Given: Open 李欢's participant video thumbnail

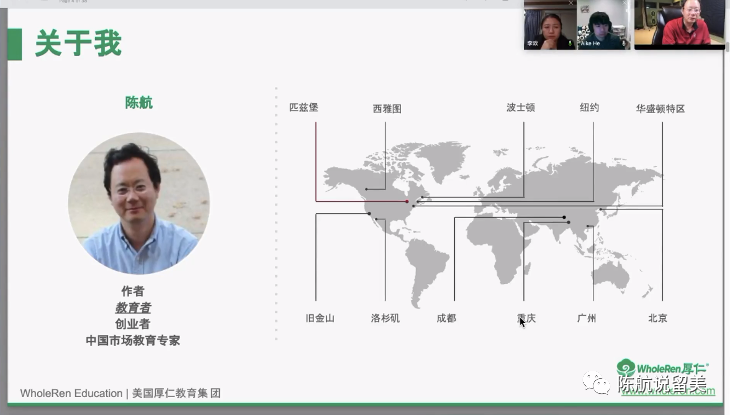Looking at the screenshot, I should pyautogui.click(x=550, y=25).
